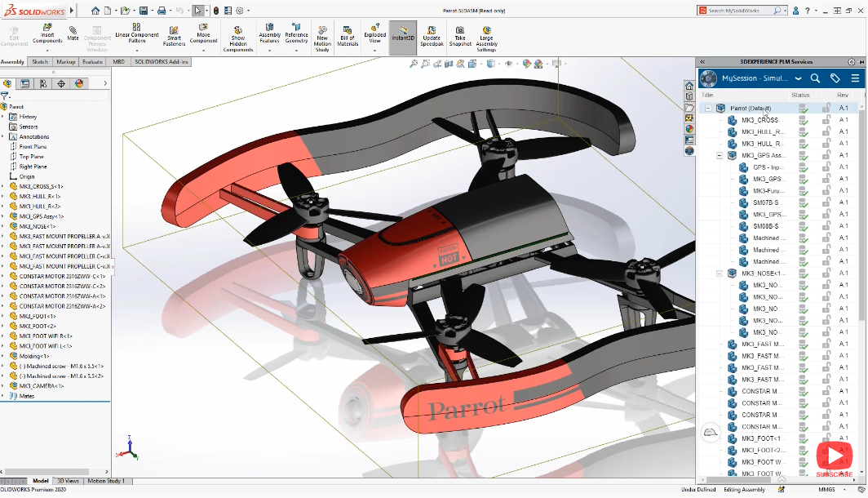Toggle lock icon on MK3_CROSS row
The width and height of the screenshot is (868, 498).
[x=826, y=120]
